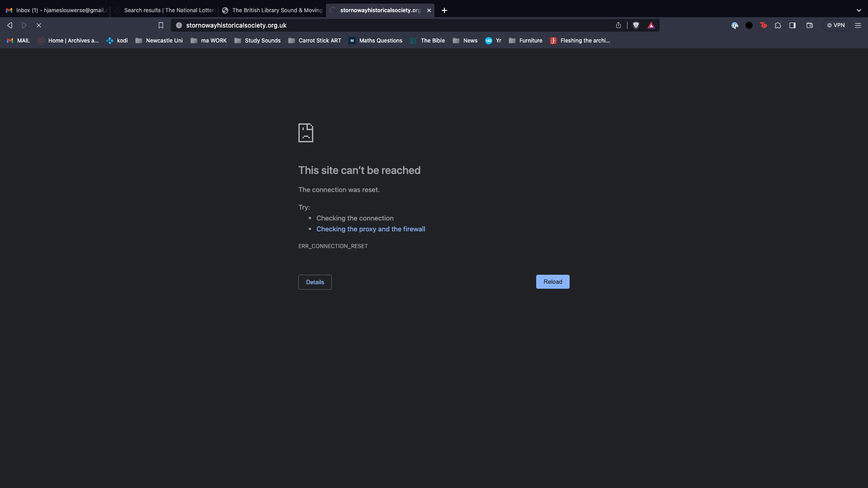This screenshot has height=488, width=868.
Task: Click 'Checking the proxy and the firewall' link
Action: pyautogui.click(x=371, y=229)
